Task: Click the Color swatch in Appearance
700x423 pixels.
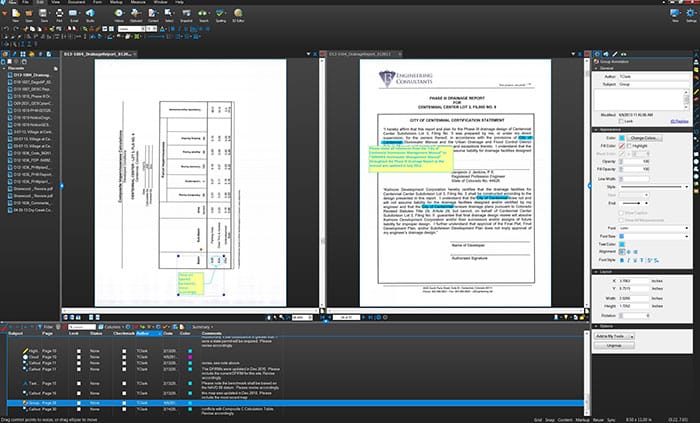Action: tap(622, 138)
